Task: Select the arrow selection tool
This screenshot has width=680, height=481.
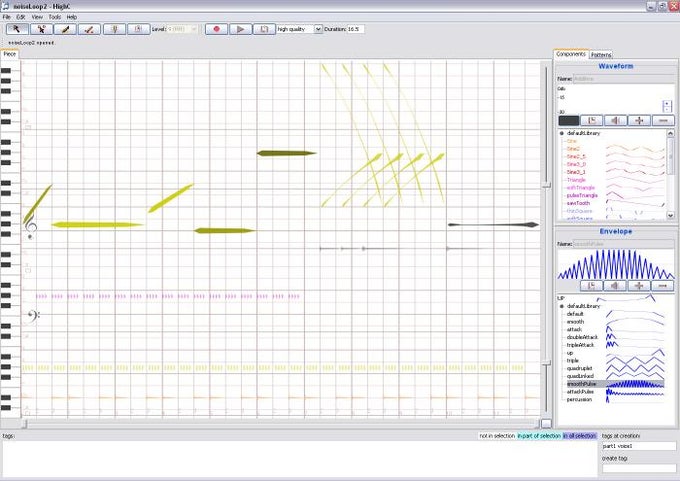Action: (x=17, y=29)
